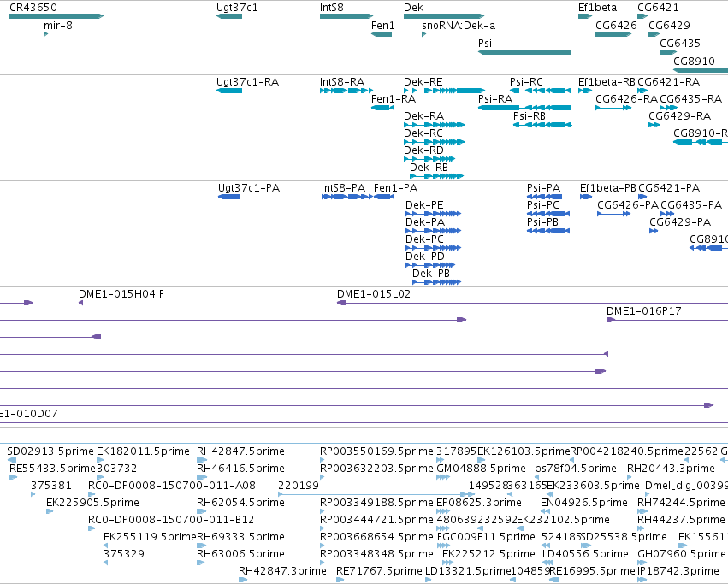Click the EK225905.5prime EST label
The image size is (728, 584).
click(93, 504)
